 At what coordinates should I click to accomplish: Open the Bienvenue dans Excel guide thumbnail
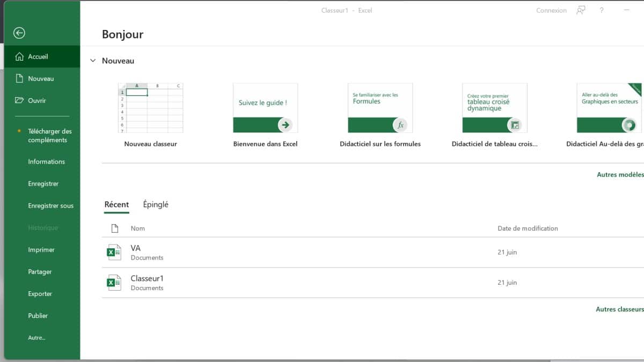265,108
